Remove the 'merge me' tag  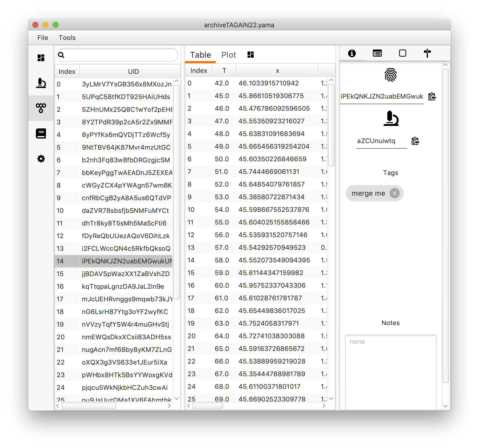(x=394, y=193)
